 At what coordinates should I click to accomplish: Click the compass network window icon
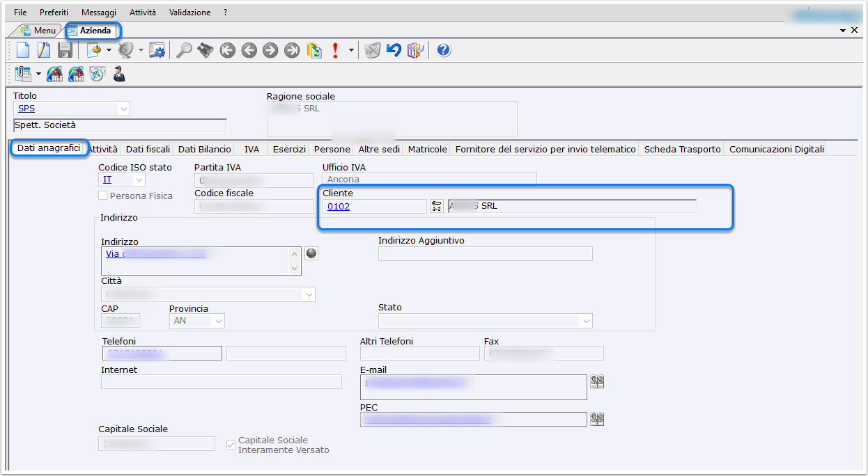tap(98, 73)
